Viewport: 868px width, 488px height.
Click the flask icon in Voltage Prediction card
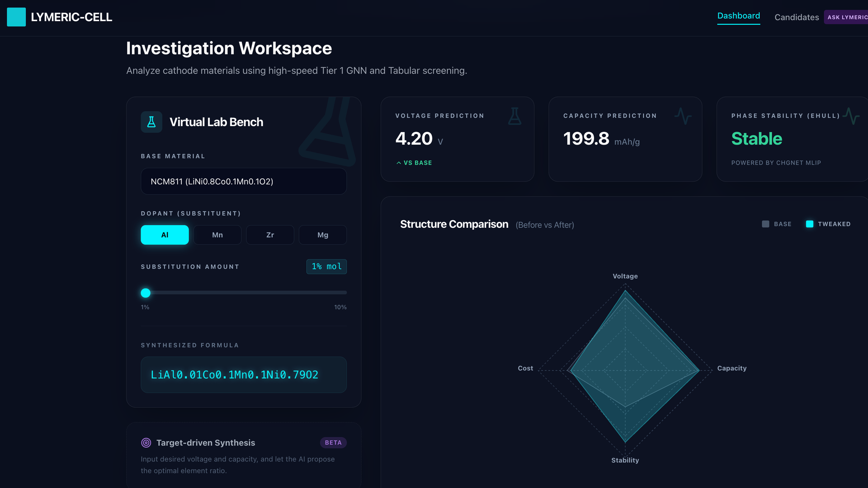514,116
